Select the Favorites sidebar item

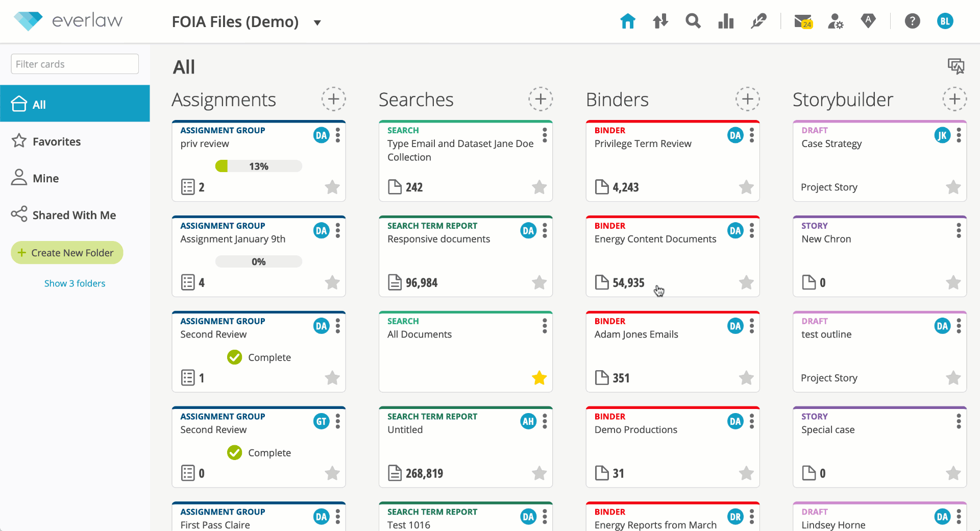pyautogui.click(x=56, y=141)
